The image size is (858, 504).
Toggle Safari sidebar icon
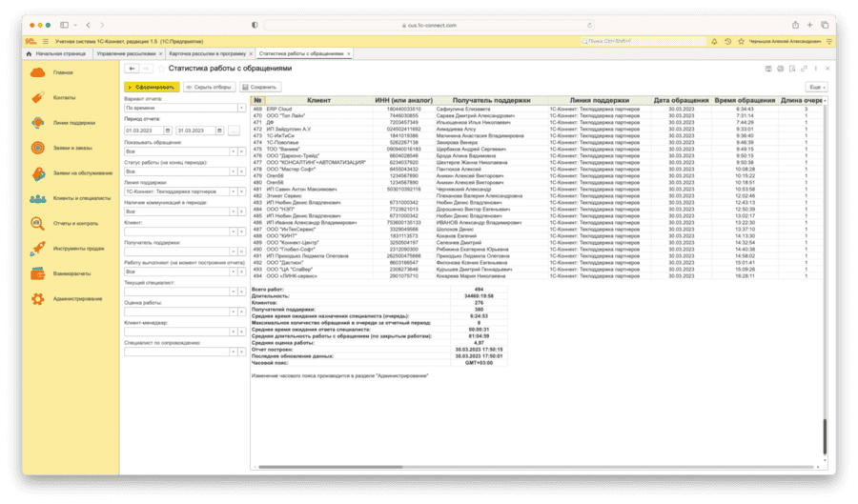[64, 25]
